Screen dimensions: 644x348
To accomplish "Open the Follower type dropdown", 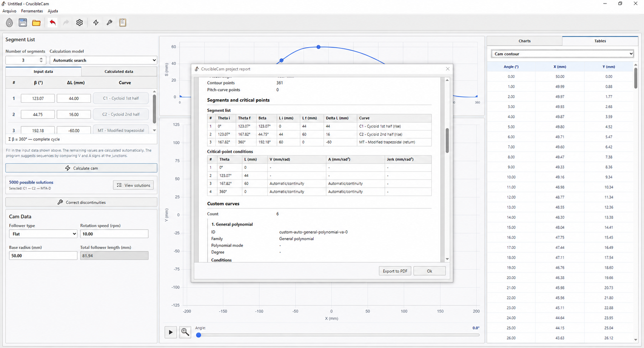I will click(43, 234).
